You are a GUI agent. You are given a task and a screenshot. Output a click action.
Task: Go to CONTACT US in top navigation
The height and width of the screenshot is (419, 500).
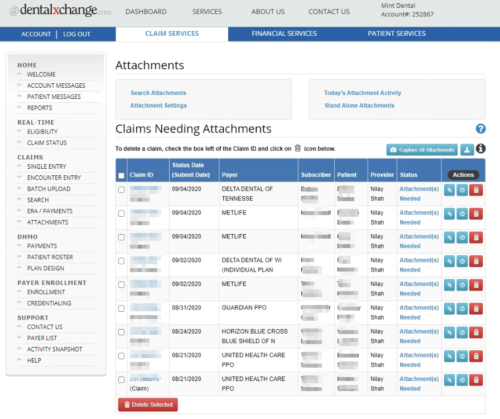pos(329,12)
